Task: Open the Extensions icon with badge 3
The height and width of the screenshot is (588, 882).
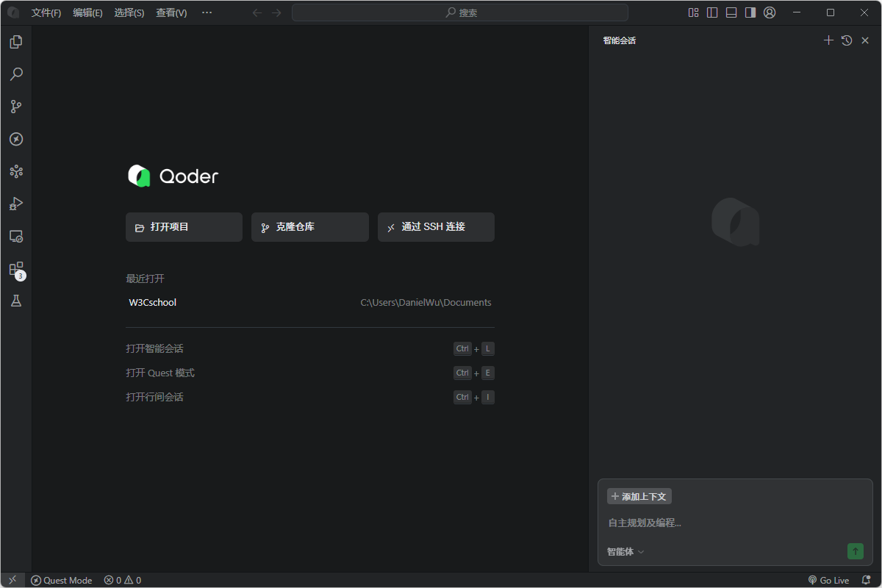Action: point(16,269)
